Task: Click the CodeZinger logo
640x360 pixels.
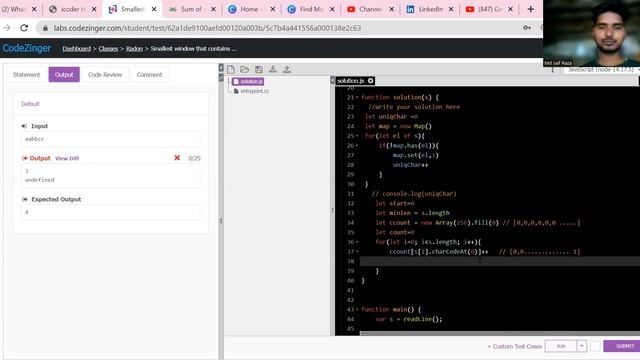Action: click(27, 48)
